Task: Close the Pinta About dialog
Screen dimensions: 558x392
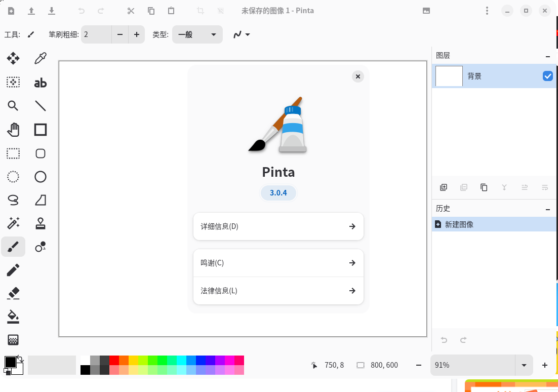Action: (358, 76)
